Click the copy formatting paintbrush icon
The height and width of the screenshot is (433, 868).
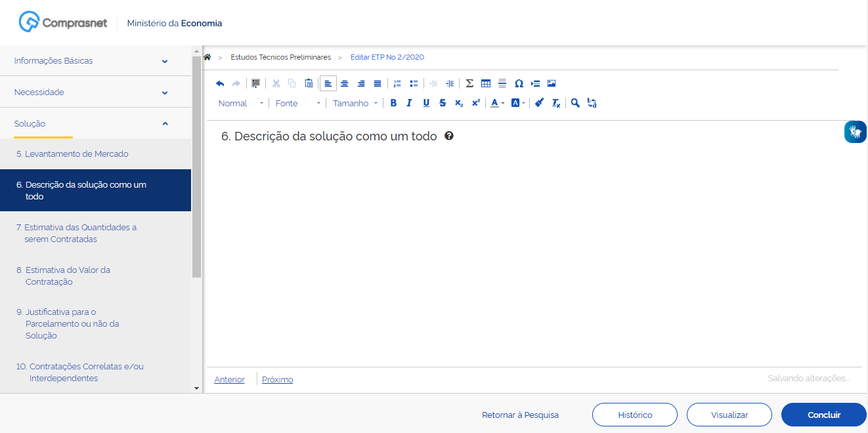point(539,103)
